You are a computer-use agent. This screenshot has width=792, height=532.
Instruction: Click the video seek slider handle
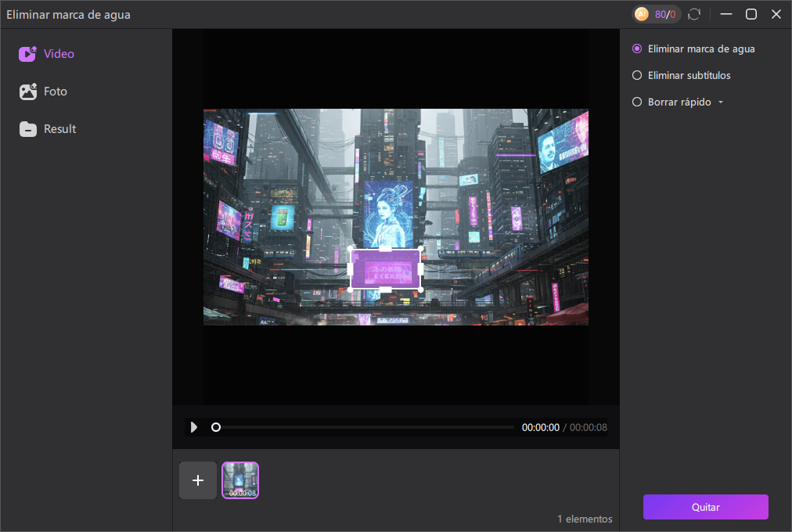[216, 427]
